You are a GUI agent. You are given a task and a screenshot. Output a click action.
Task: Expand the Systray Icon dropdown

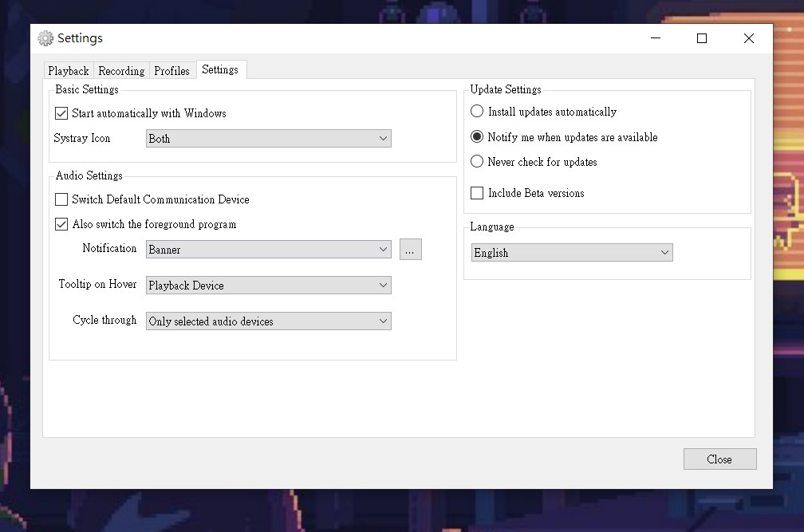[268, 139]
